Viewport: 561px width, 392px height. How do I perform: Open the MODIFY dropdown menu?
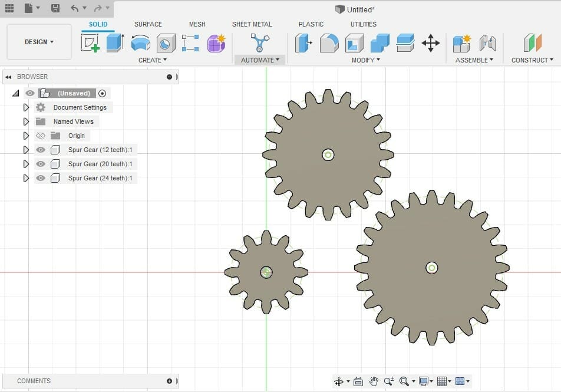click(x=365, y=60)
